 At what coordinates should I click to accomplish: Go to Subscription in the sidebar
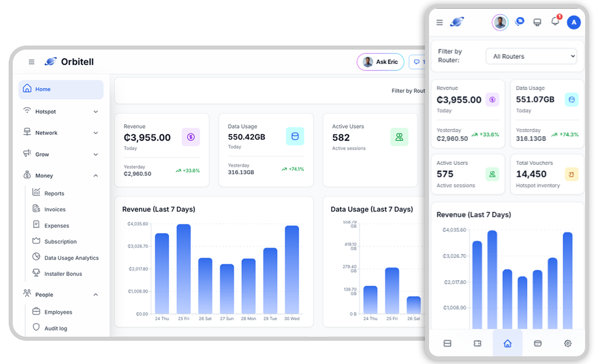(60, 242)
